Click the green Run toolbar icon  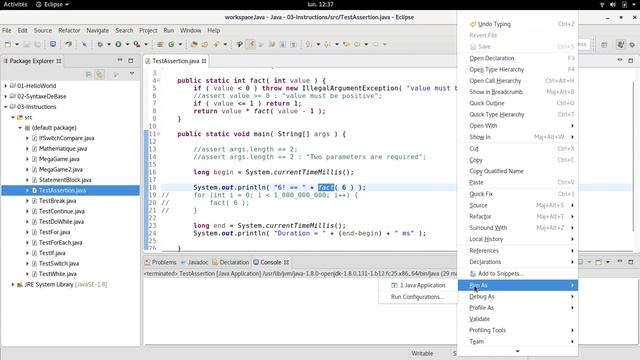pyautogui.click(x=118, y=44)
